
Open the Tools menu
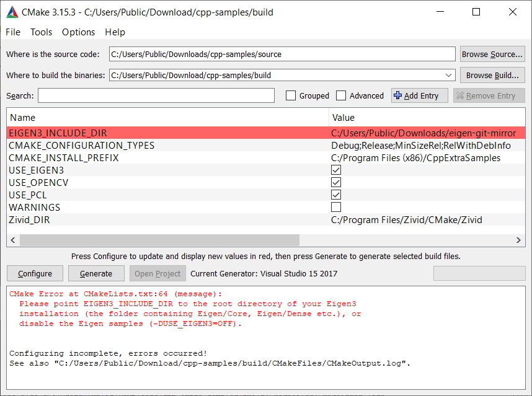coord(42,32)
